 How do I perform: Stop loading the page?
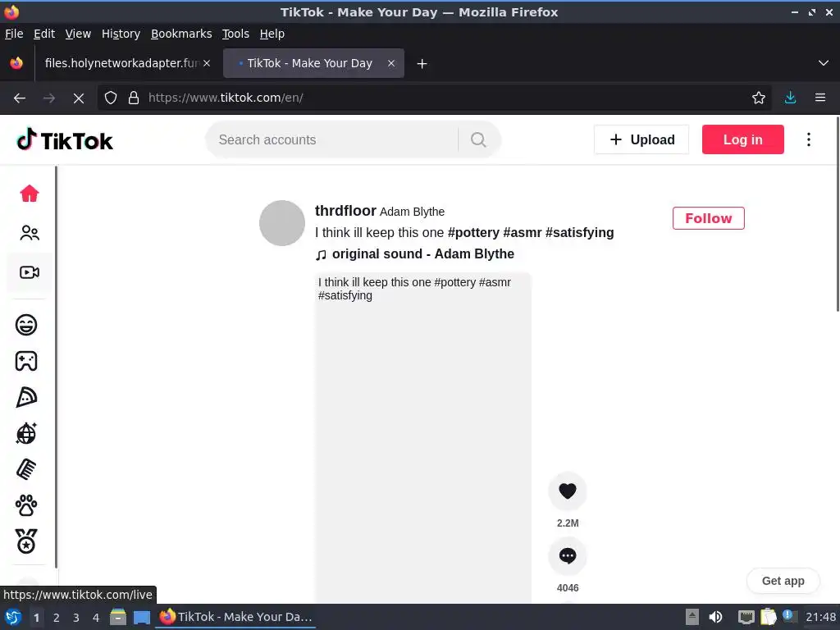click(78, 98)
